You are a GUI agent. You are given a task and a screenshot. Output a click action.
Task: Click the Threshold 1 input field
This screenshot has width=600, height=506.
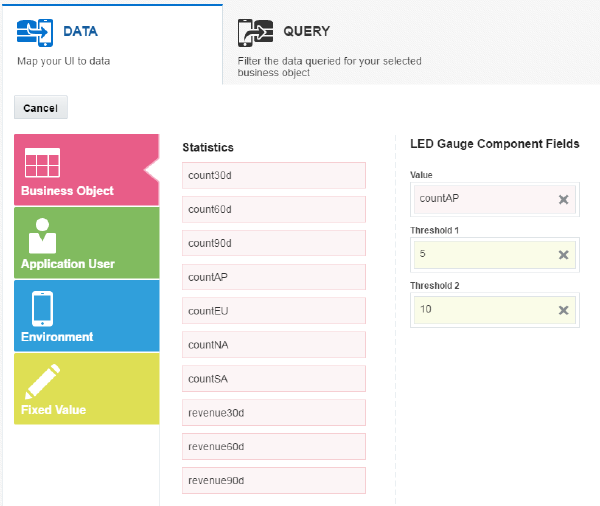click(x=482, y=255)
